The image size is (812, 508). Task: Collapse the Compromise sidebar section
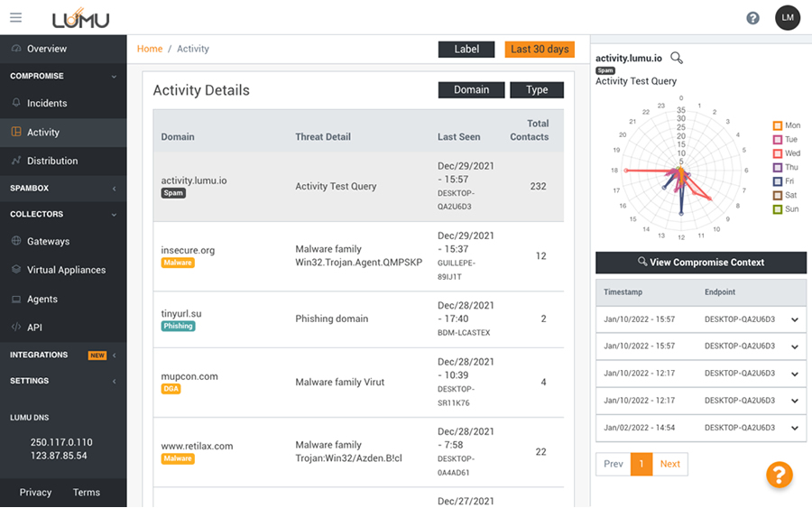114,77
